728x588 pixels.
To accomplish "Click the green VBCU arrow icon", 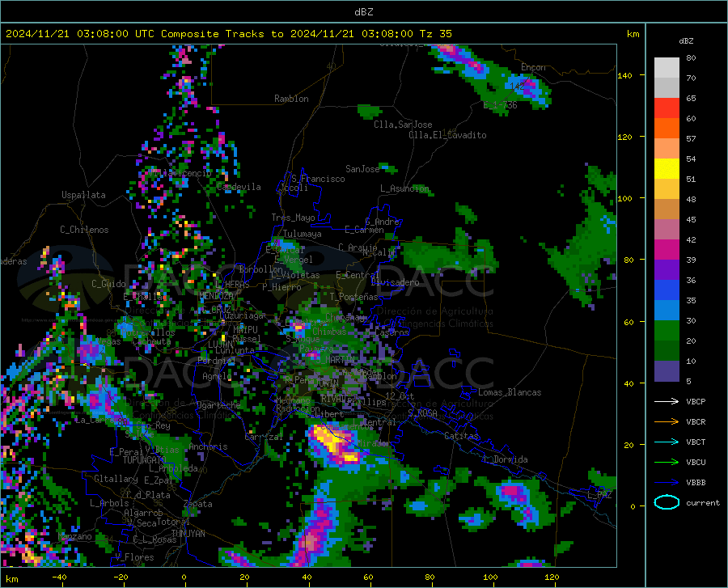I will (x=667, y=462).
